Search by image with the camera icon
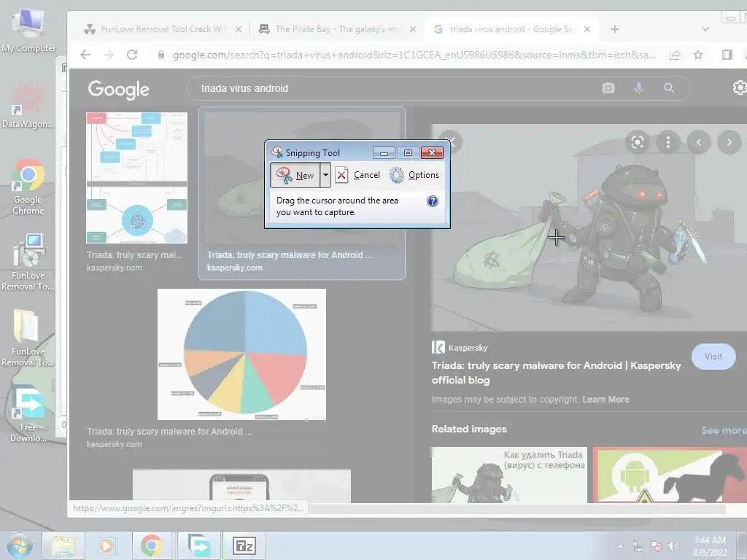The width and height of the screenshot is (747, 560). coord(608,88)
